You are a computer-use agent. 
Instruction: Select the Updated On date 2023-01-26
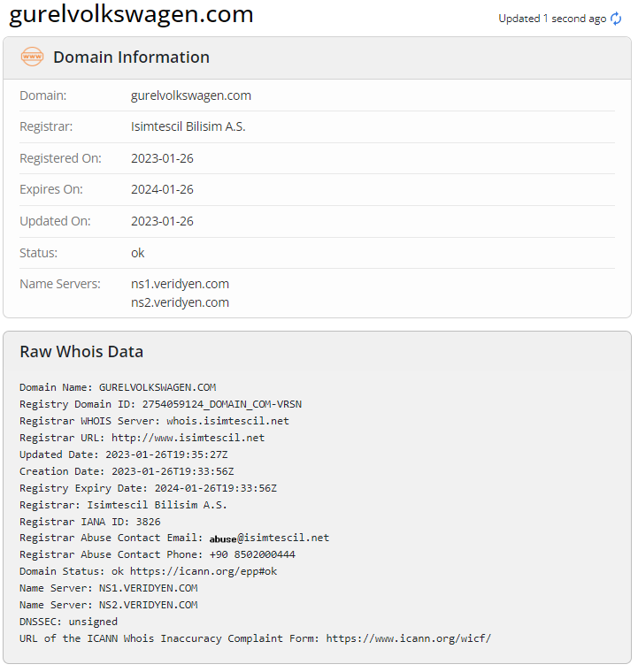(x=162, y=221)
